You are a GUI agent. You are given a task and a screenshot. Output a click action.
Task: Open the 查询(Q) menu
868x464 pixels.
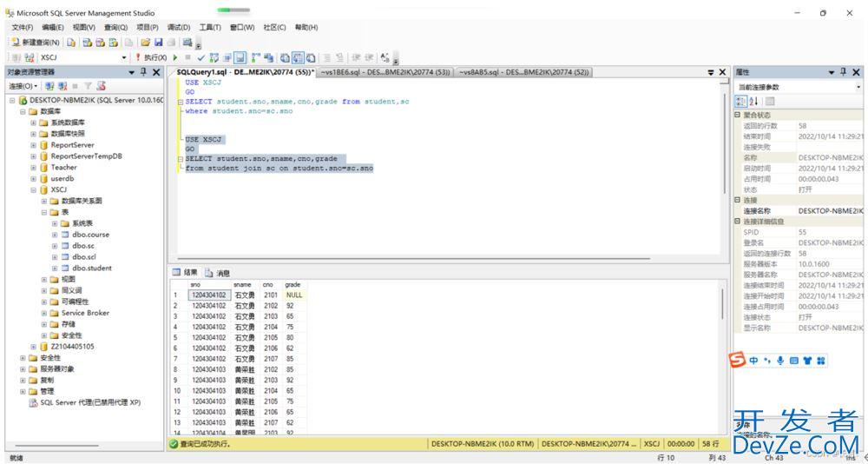pos(115,27)
